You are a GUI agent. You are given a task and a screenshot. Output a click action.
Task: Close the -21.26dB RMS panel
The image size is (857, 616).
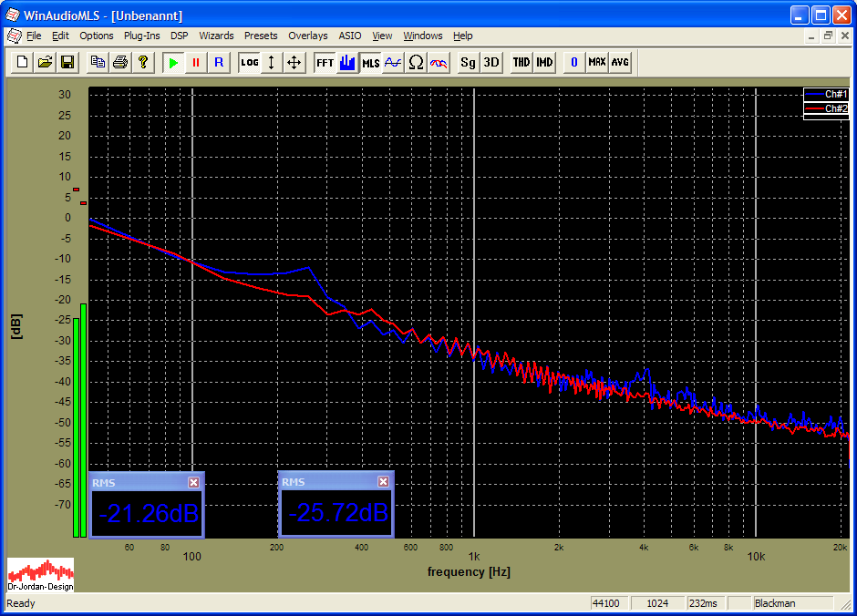click(x=193, y=482)
